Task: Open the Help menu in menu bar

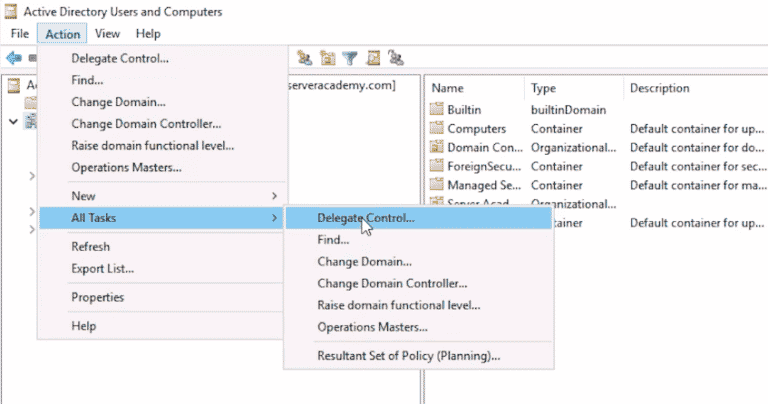Action: point(147,34)
